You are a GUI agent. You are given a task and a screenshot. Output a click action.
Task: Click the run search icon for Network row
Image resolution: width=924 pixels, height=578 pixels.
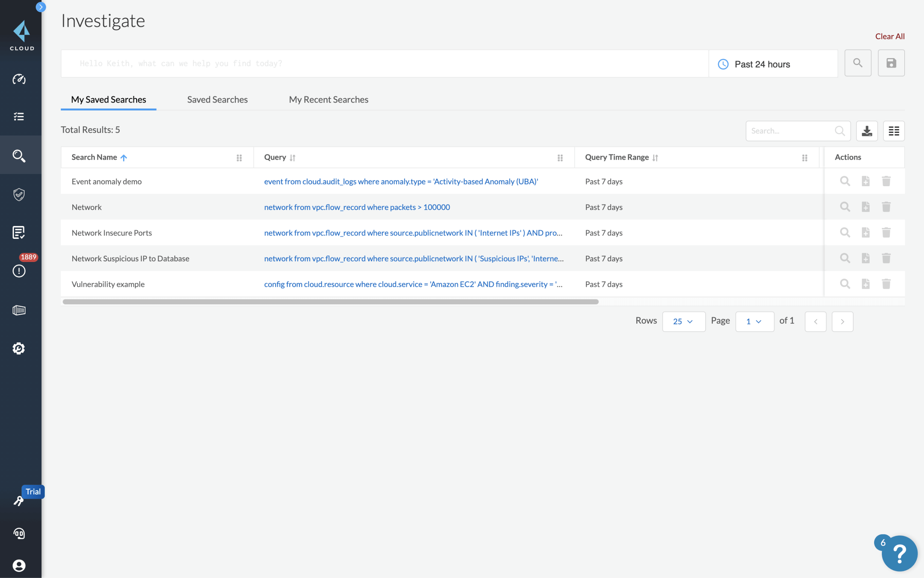pos(845,207)
